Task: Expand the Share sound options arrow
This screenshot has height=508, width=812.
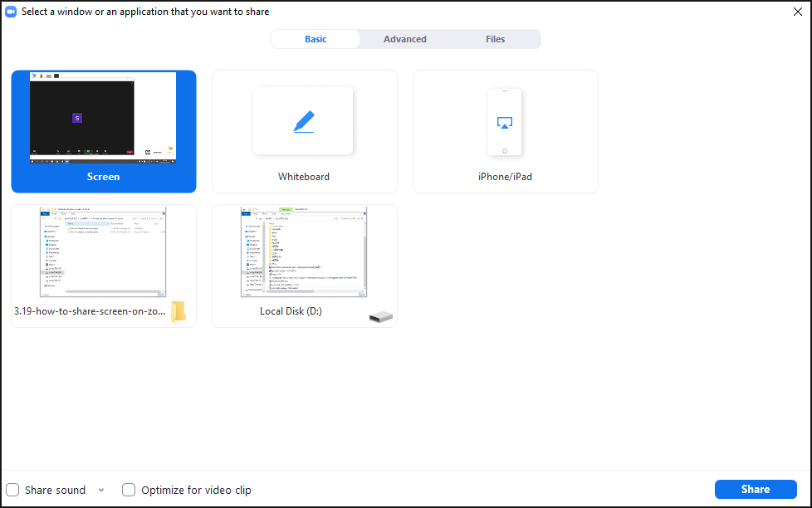Action: (x=101, y=490)
